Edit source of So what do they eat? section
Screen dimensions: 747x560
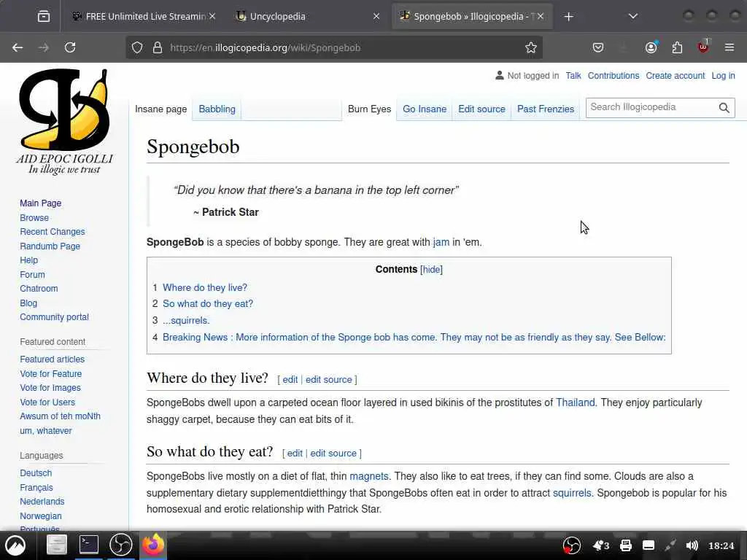[x=333, y=454]
